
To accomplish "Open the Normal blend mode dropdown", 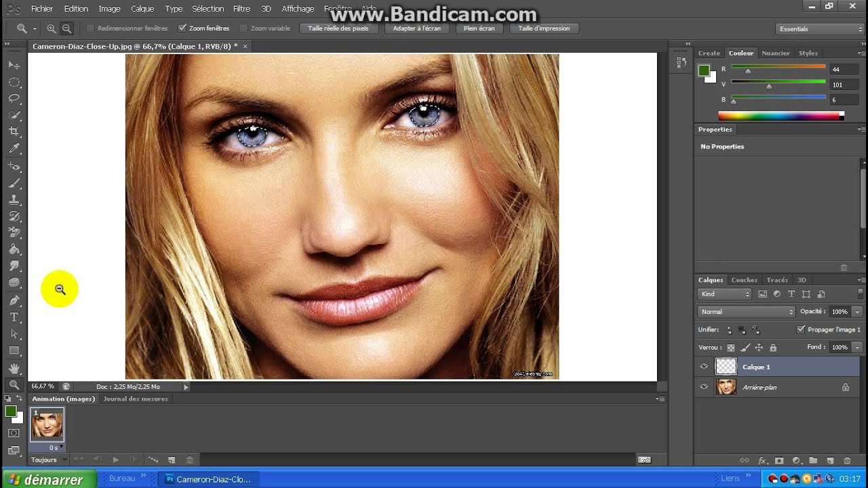I will [x=746, y=312].
